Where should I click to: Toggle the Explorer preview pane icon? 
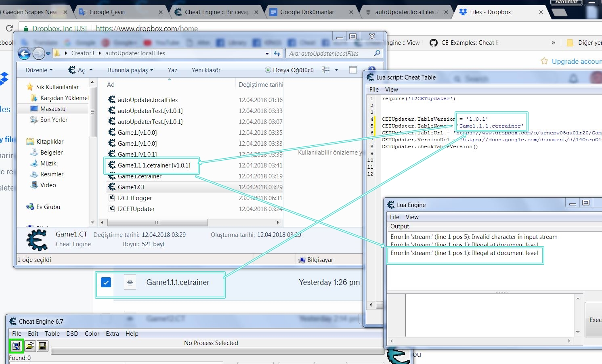[x=353, y=70]
